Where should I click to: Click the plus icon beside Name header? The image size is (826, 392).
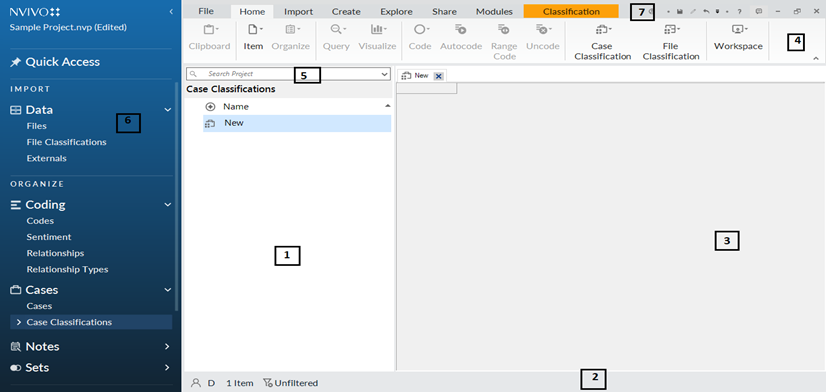(210, 106)
